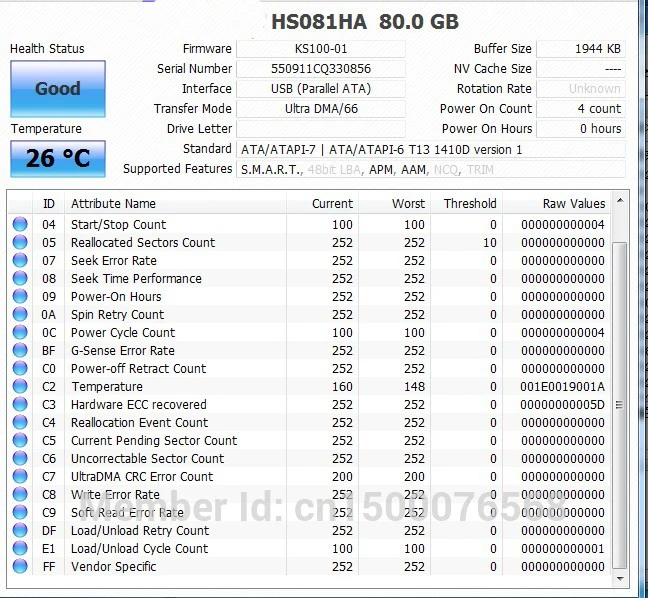Select the Power-off Retract Count name
The width and height of the screenshot is (648, 598).
pyautogui.click(x=138, y=369)
